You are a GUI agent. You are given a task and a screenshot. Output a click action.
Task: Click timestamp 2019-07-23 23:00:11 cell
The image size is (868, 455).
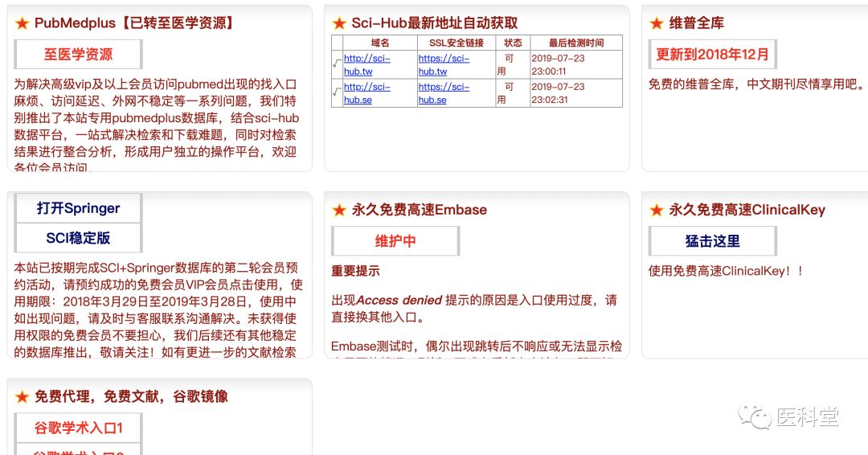tap(576, 65)
